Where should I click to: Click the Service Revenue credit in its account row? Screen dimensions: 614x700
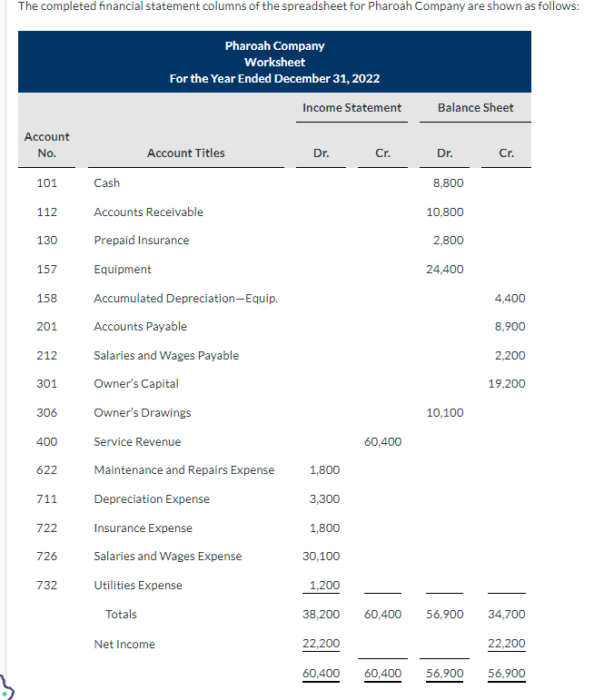pyautogui.click(x=382, y=441)
